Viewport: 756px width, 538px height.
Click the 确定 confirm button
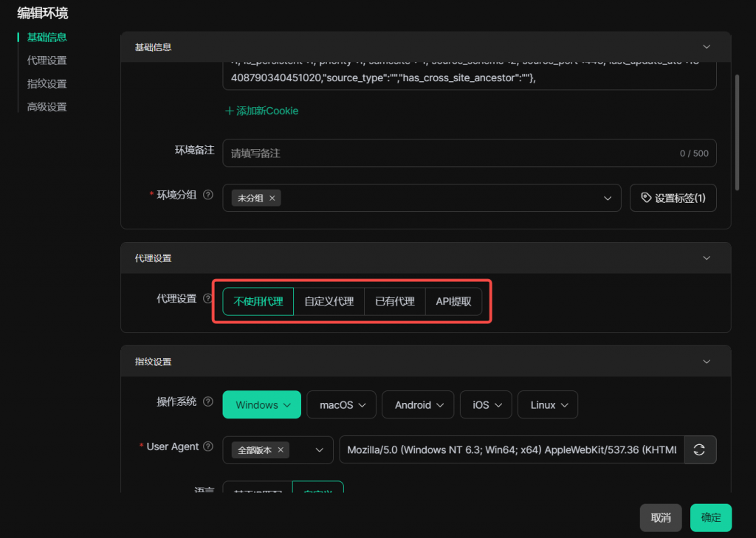pyautogui.click(x=710, y=517)
